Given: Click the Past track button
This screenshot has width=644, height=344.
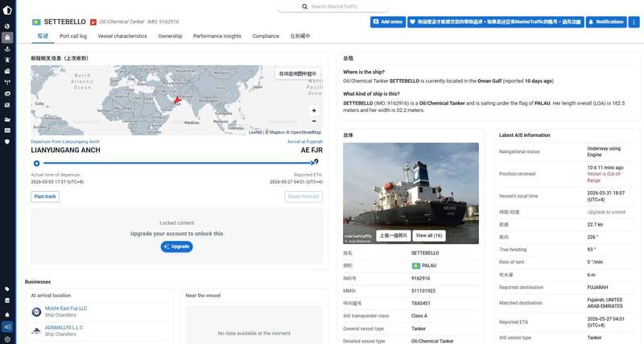Looking at the screenshot, I should click(45, 197).
